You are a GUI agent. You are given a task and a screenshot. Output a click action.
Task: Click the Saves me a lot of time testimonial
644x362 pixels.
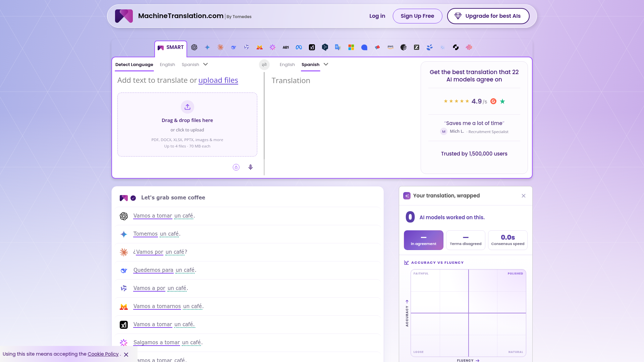point(474,123)
